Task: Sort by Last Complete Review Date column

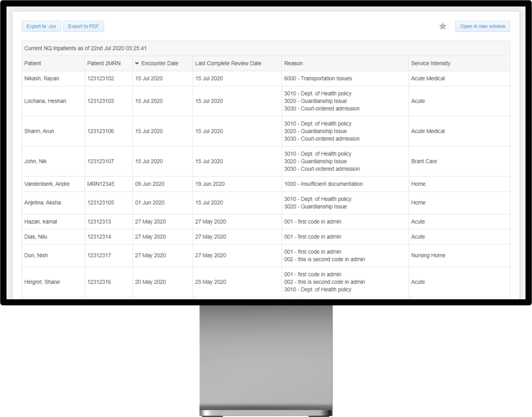Action: pos(228,63)
